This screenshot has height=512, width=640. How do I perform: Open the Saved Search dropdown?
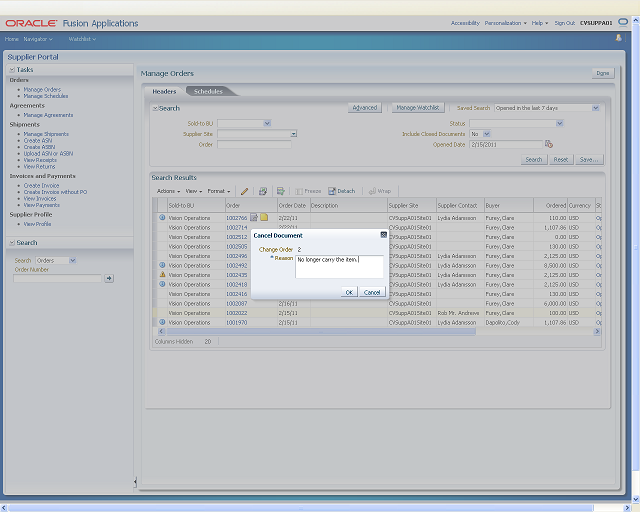click(x=596, y=108)
